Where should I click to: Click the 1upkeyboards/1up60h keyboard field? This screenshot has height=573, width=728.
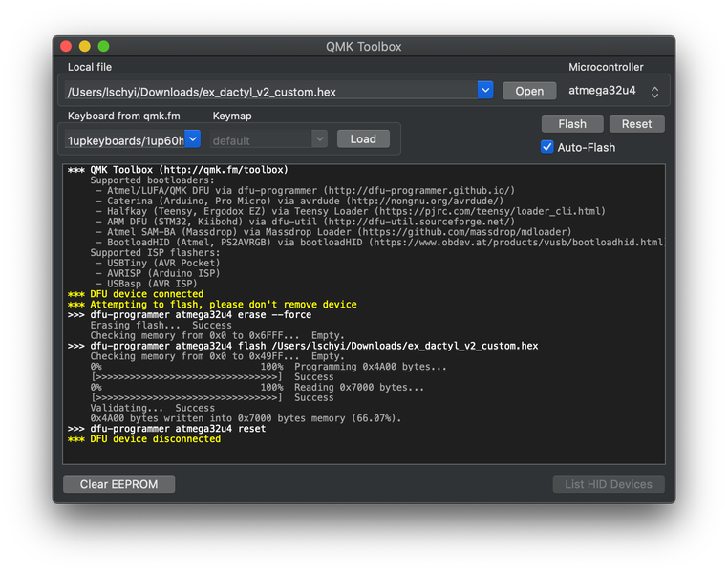pyautogui.click(x=125, y=139)
